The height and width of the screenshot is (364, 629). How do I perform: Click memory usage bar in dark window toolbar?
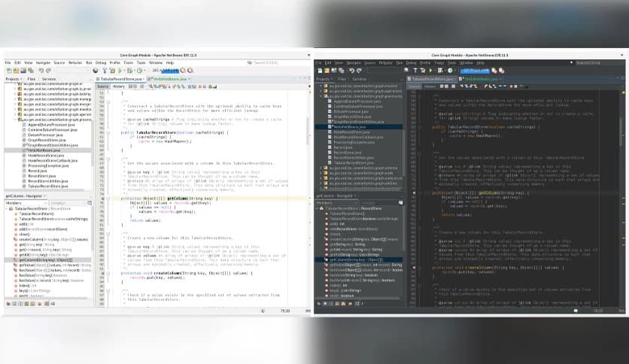(475, 71)
